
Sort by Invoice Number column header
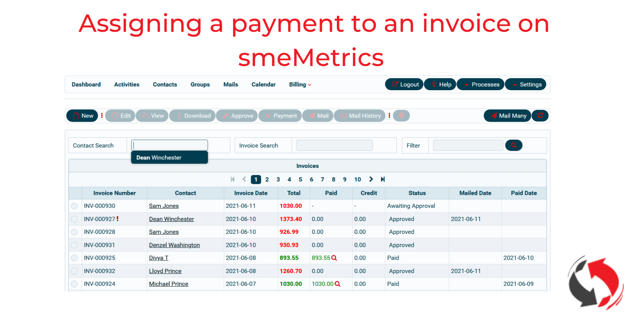click(x=114, y=193)
